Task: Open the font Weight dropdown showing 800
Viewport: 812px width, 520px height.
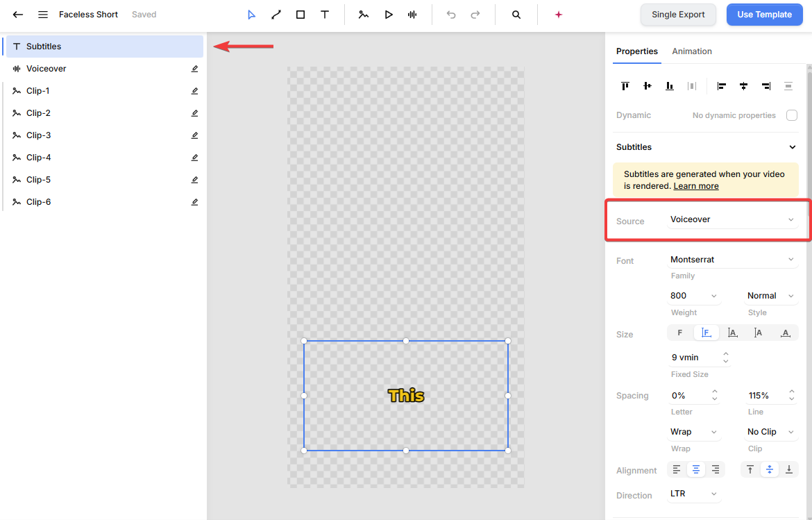Action: 694,296
